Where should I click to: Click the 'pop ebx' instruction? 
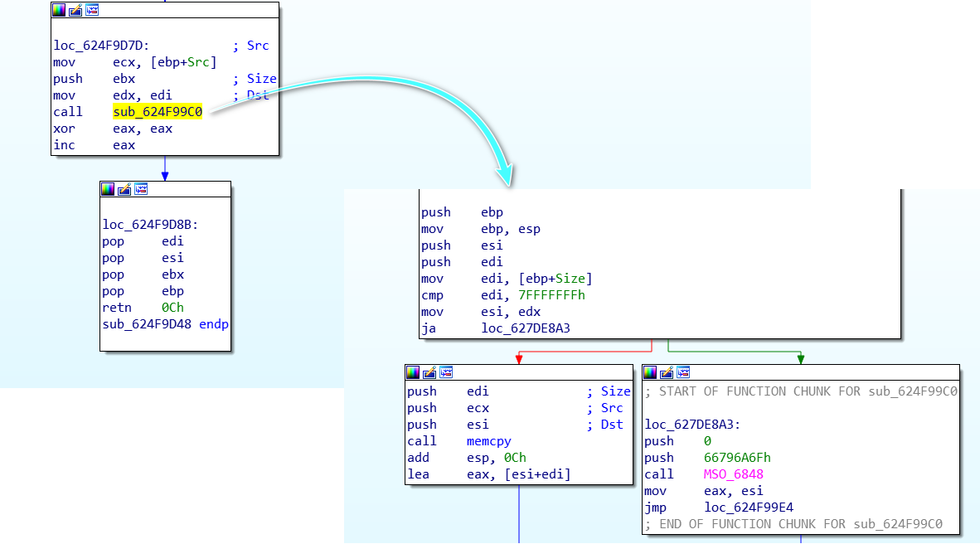[143, 274]
